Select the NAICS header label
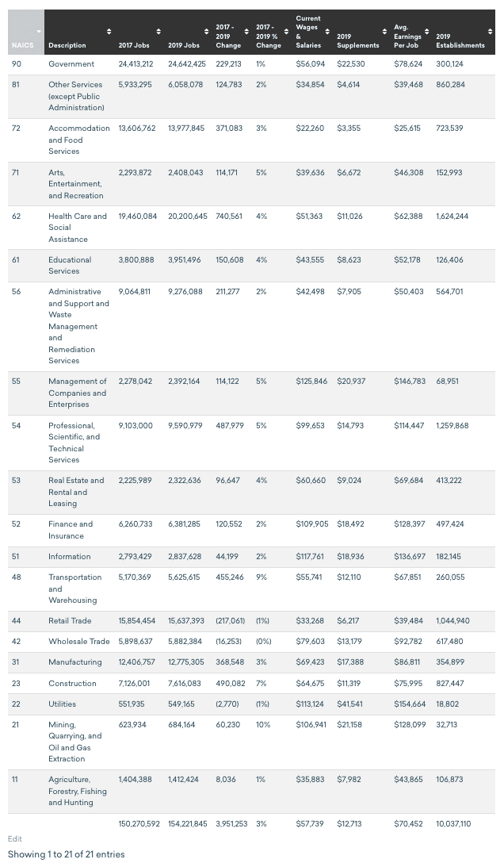The width and height of the screenshot is (504, 863). [22, 45]
